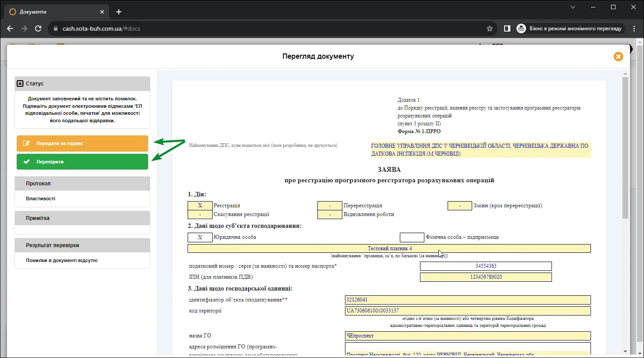Viewport: 644px width, 358px height.
Task: Click the document vertical scrollbar thumb
Action: [x=625, y=148]
